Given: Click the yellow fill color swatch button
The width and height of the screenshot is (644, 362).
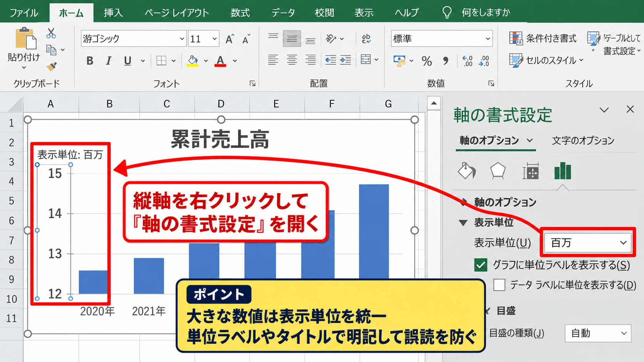Looking at the screenshot, I should (193, 61).
